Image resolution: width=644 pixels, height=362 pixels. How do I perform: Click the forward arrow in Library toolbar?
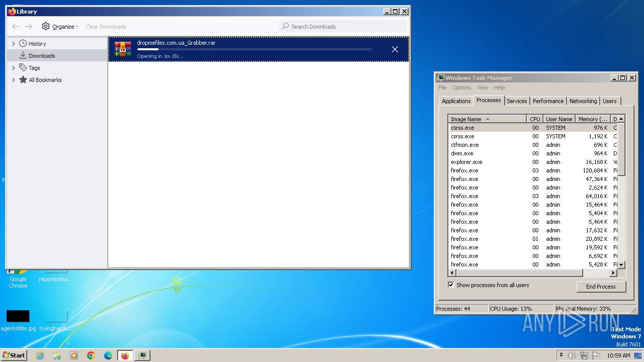tap(29, 27)
